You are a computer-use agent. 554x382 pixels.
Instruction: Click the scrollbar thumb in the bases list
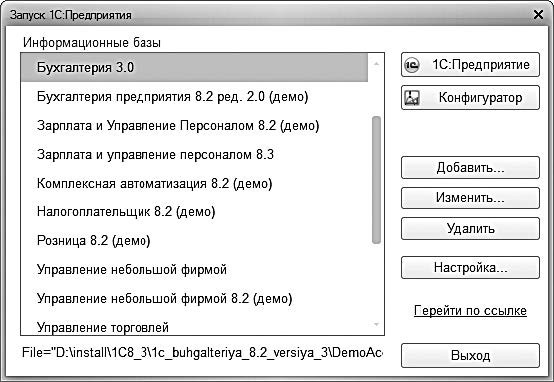click(376, 180)
